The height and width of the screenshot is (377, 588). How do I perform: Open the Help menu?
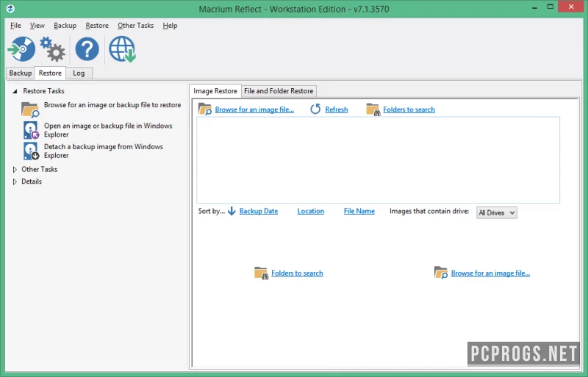pos(170,26)
